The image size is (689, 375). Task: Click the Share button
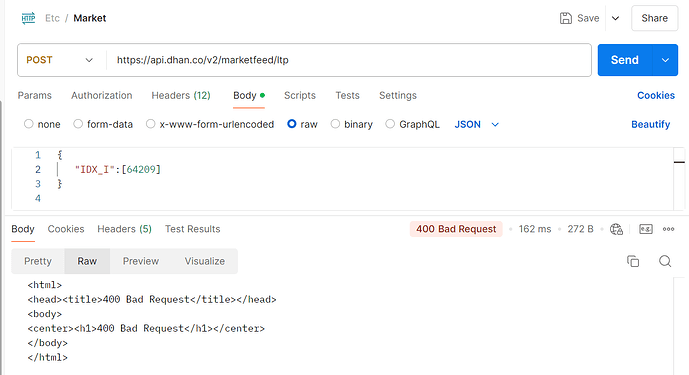click(654, 18)
